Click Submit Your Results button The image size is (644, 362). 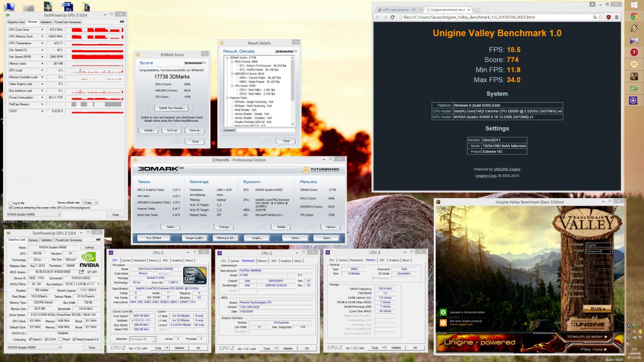coord(172,108)
